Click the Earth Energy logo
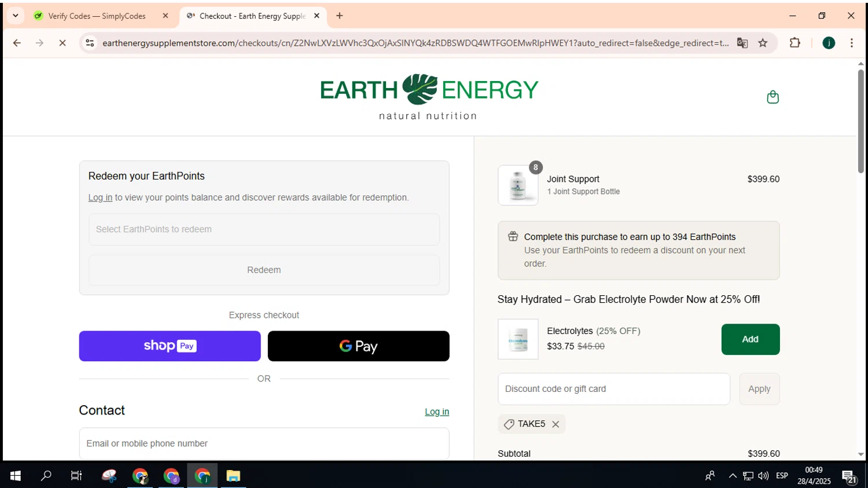 pyautogui.click(x=429, y=97)
